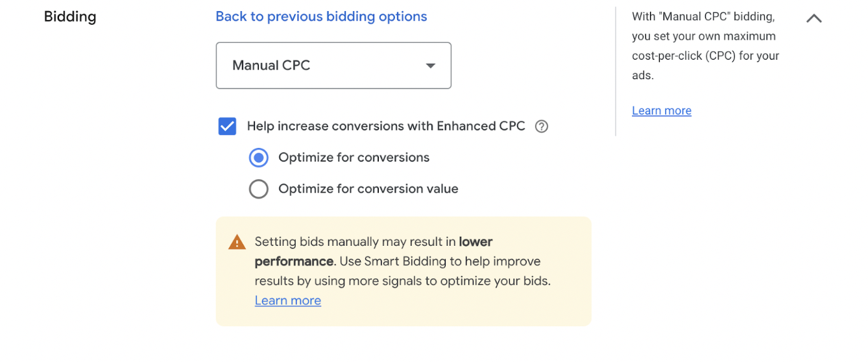Click the 'Help increase conversions with Enhanced CPC' label
The image size is (868, 362).
(386, 126)
